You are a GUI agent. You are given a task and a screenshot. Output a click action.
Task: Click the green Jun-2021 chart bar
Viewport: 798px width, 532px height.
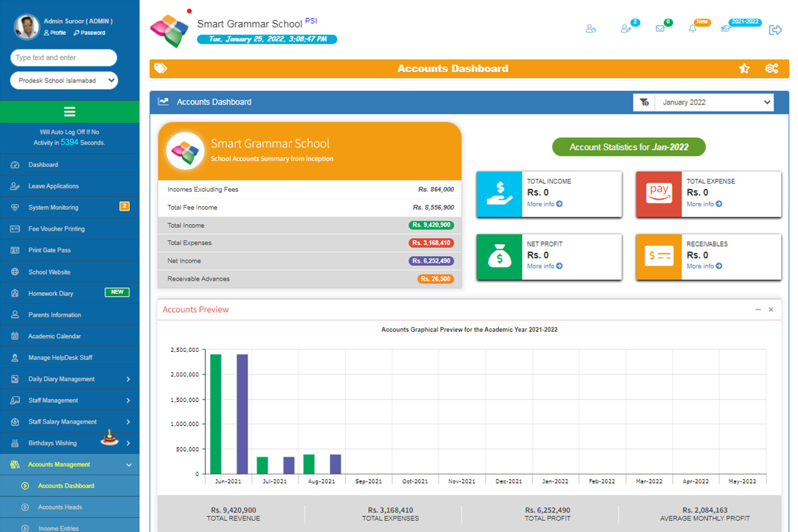tap(215, 414)
